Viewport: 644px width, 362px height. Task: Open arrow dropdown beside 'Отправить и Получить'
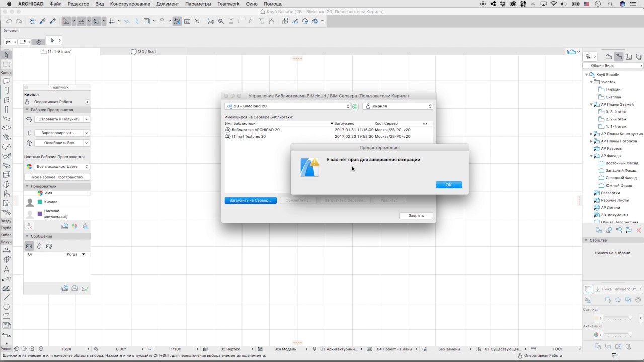coord(87,119)
